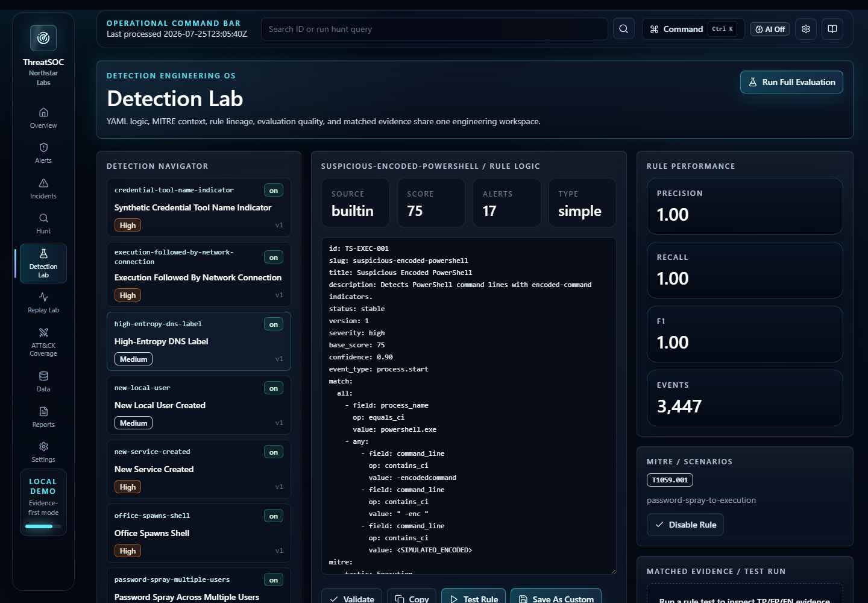Click the Ctrl K shortcut badge
The width and height of the screenshot is (868, 603).
(722, 29)
